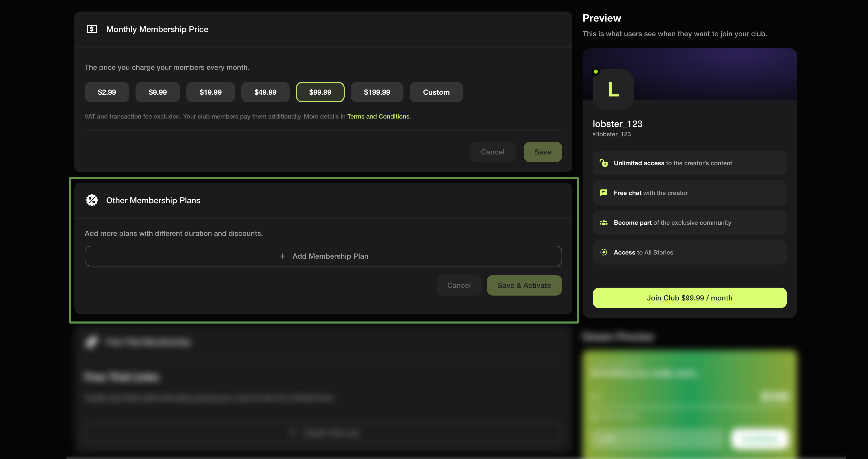Click the unlock icon beside Unlimited access
Screen dimensions: 868x459
coord(603,163)
